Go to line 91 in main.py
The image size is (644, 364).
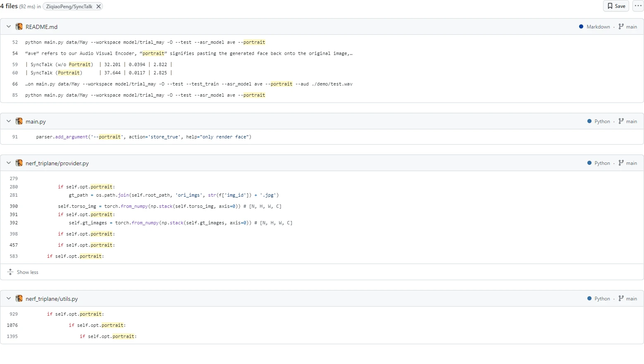click(x=15, y=137)
